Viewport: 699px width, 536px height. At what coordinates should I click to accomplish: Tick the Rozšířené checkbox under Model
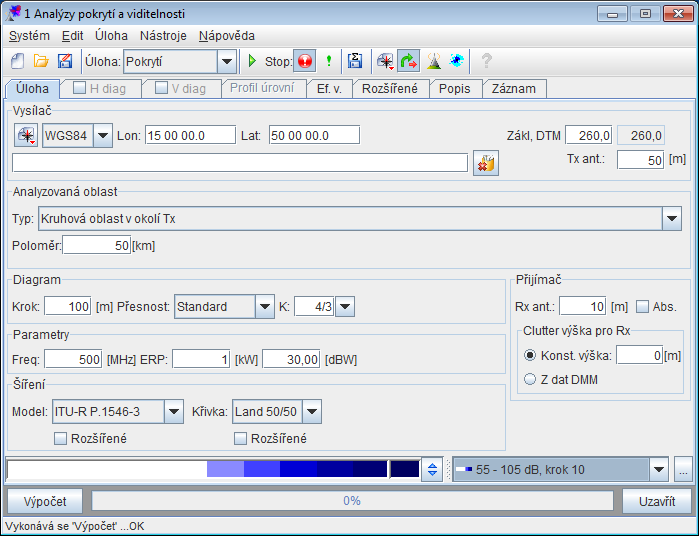point(61,438)
